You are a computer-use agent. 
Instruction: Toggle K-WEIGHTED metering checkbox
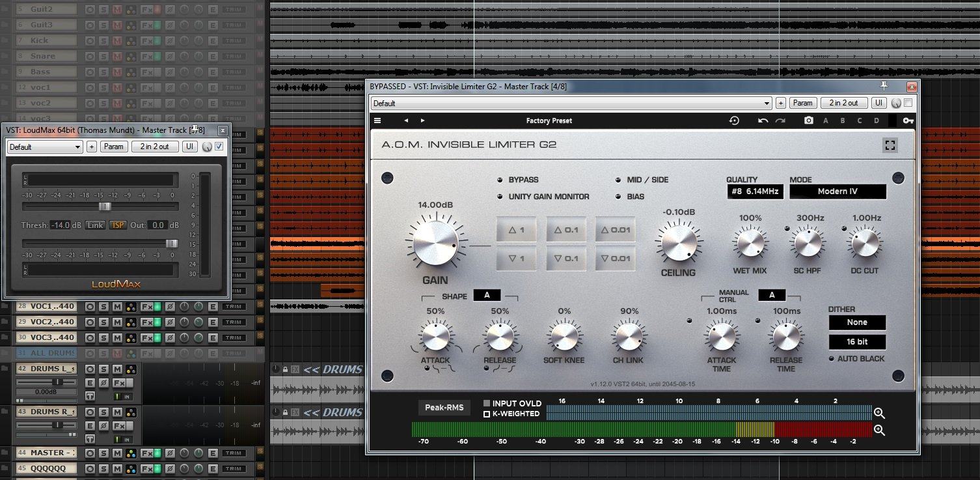point(487,414)
